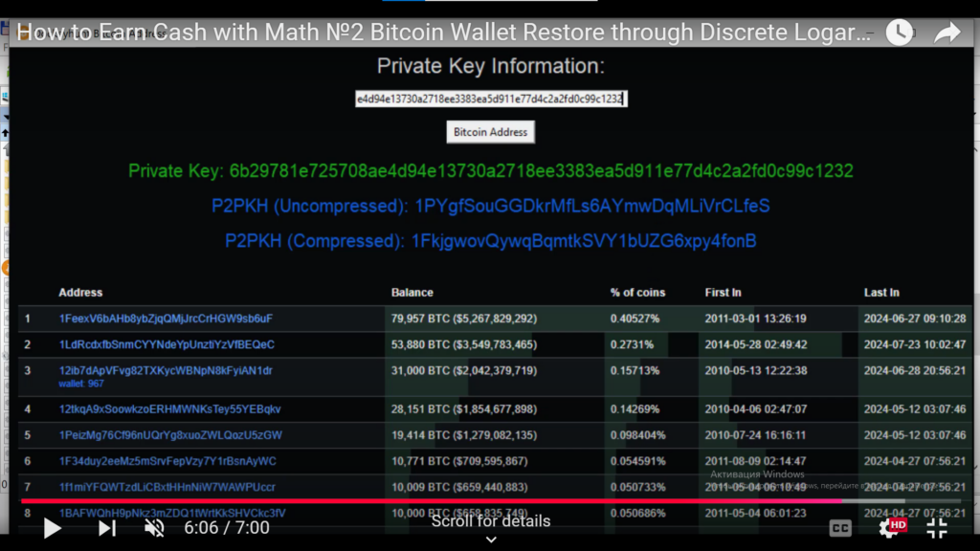Open address 1LdRcdxfbSnmCYYNdeYpUnztiYzVfBEQeC

coord(167,344)
